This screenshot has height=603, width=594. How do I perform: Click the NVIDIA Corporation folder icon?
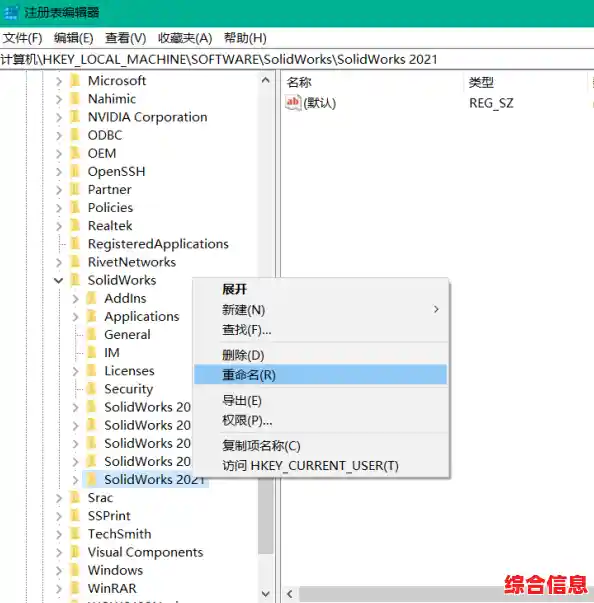coord(75,117)
